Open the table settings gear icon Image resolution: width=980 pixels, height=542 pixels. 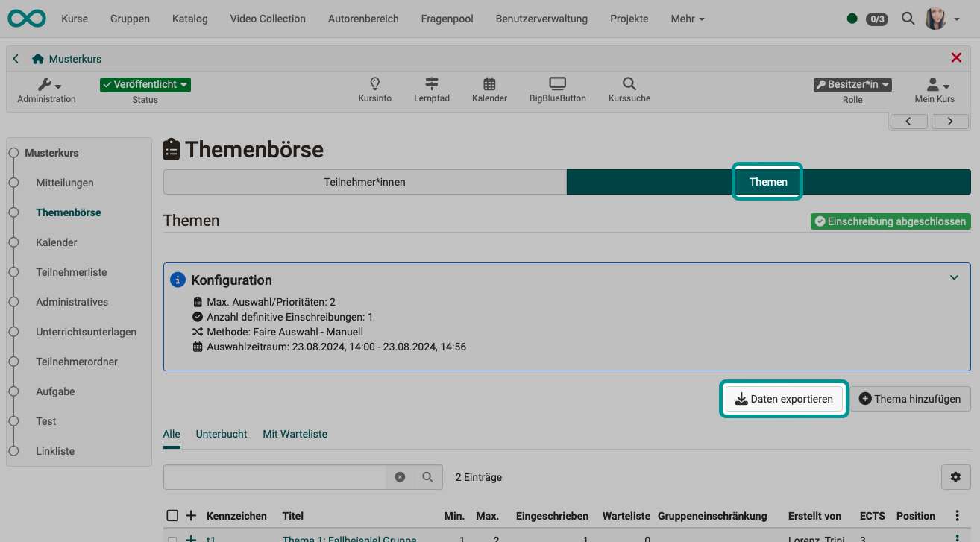click(955, 477)
